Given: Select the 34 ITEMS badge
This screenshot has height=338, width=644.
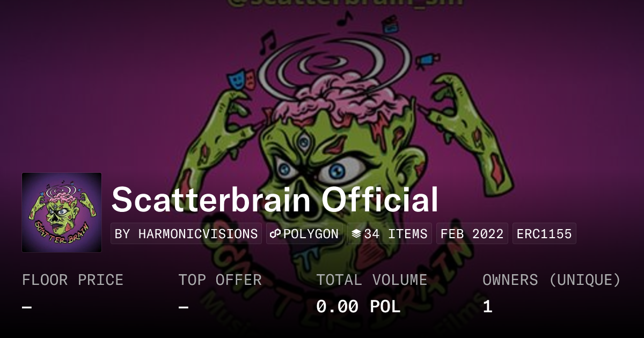Looking at the screenshot, I should (390, 234).
